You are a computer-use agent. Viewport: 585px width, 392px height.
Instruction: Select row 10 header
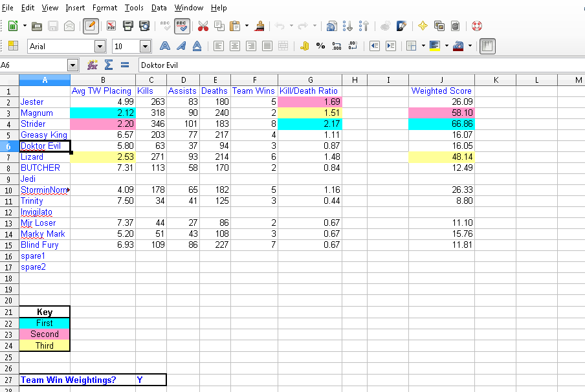click(9, 190)
